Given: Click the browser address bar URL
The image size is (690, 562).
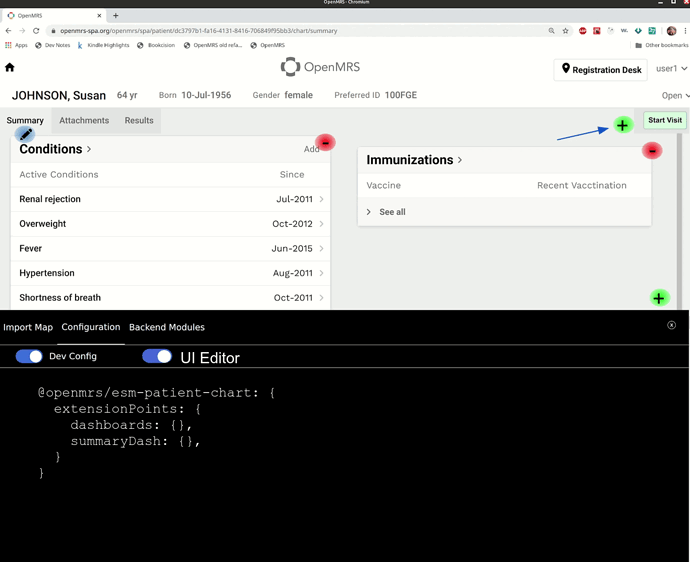Looking at the screenshot, I should click(x=198, y=31).
